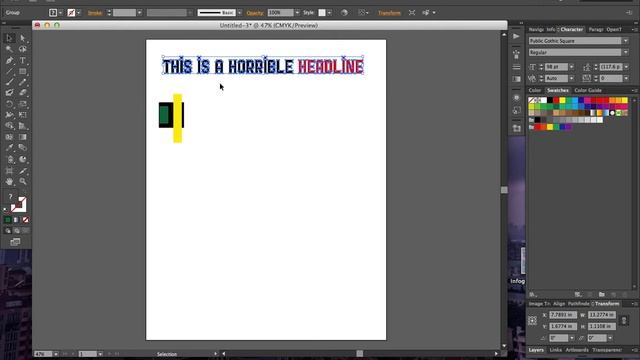Viewport: 640px width, 360px height.
Task: Select the Rotate tool
Action: 9,104
